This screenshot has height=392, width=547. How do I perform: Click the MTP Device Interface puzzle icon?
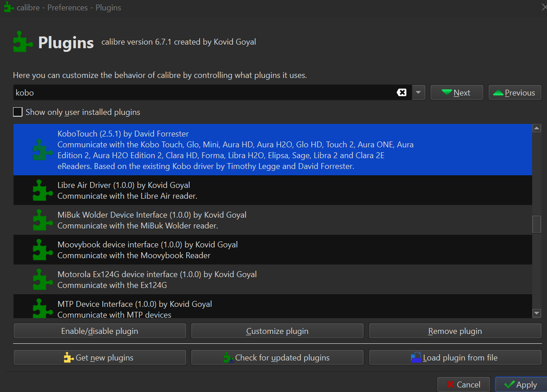43,309
